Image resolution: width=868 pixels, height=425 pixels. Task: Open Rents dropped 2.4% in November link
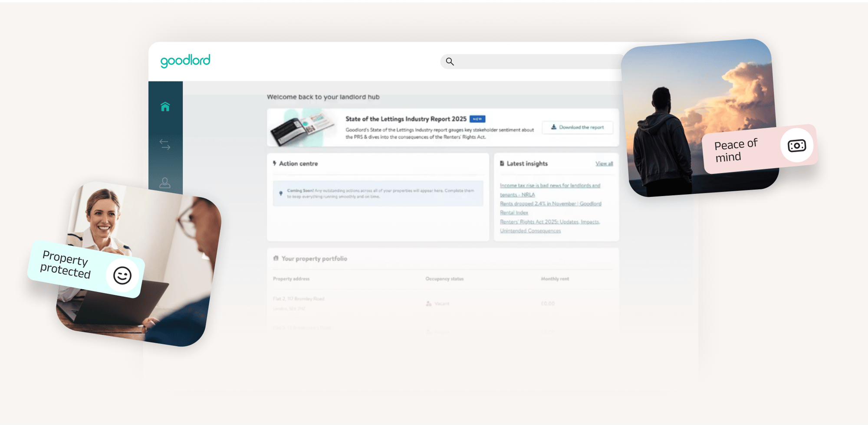click(550, 208)
